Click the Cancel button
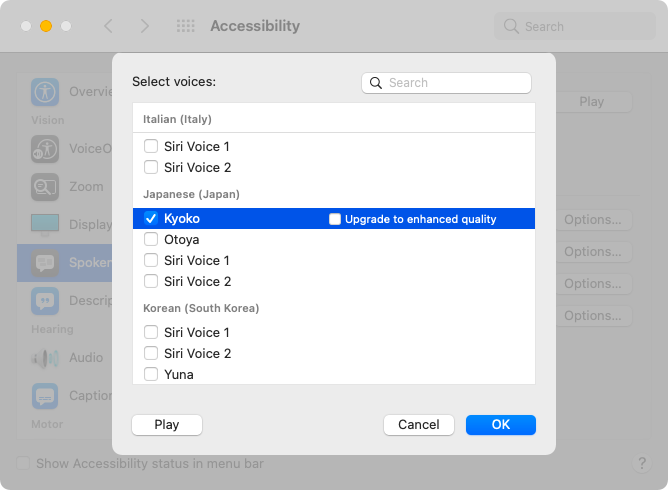This screenshot has height=490, width=668. [x=418, y=425]
